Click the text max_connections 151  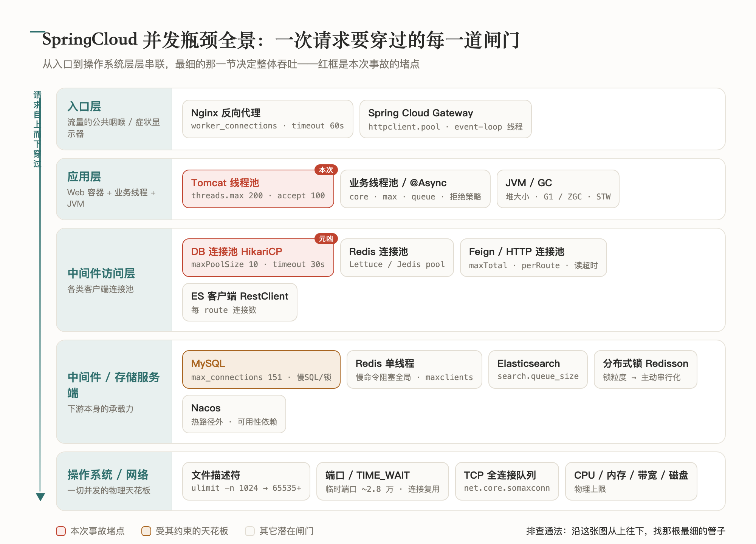[237, 377]
